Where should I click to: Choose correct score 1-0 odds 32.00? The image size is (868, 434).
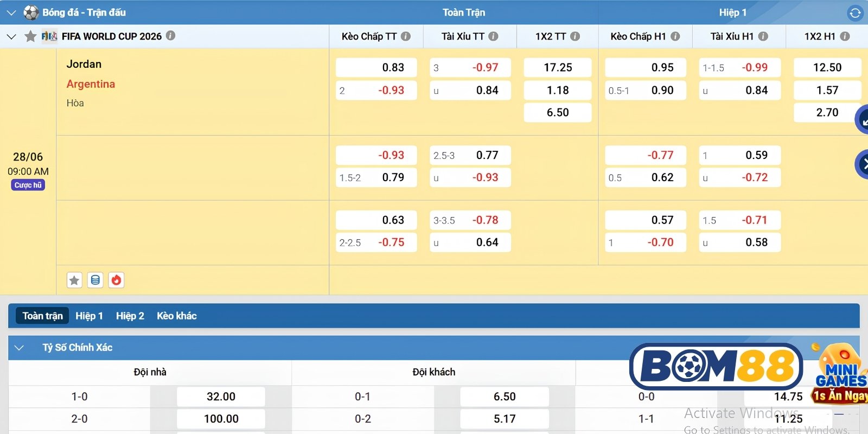click(221, 397)
